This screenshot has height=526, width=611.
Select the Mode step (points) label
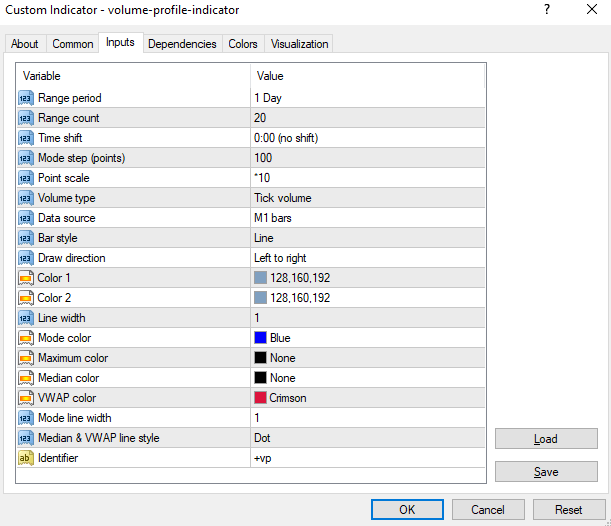tap(81, 158)
